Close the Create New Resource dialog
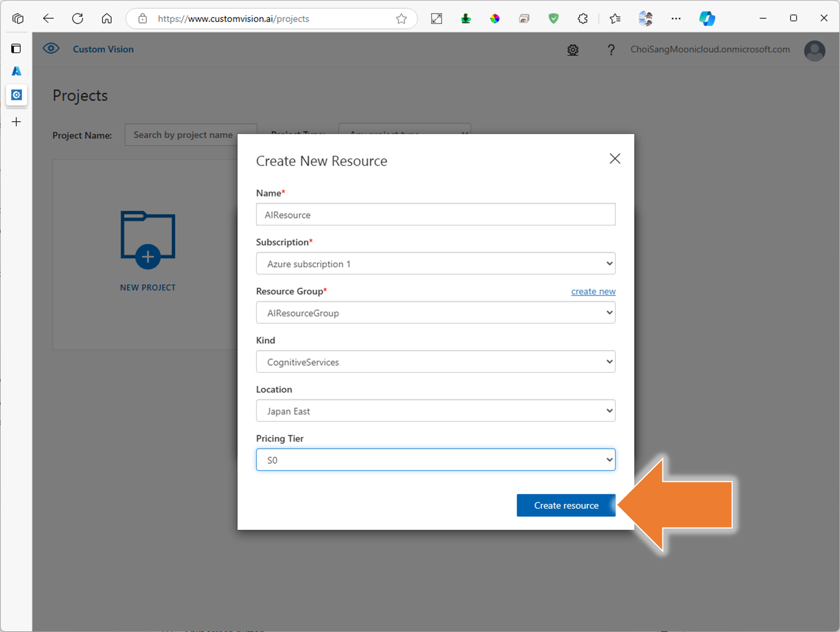The image size is (840, 632). point(615,159)
